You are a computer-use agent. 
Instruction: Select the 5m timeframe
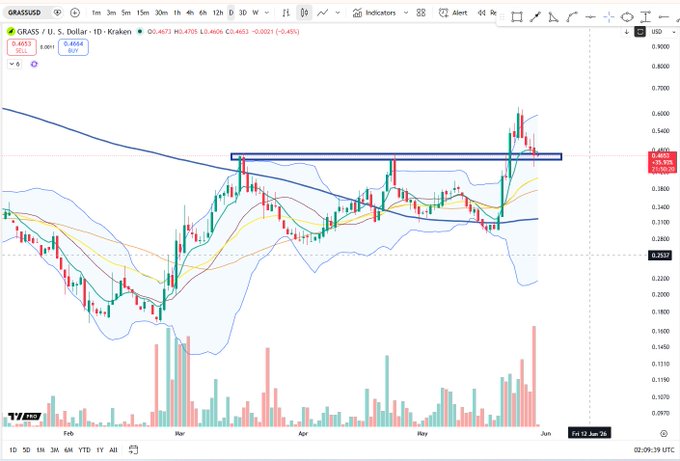[126, 13]
